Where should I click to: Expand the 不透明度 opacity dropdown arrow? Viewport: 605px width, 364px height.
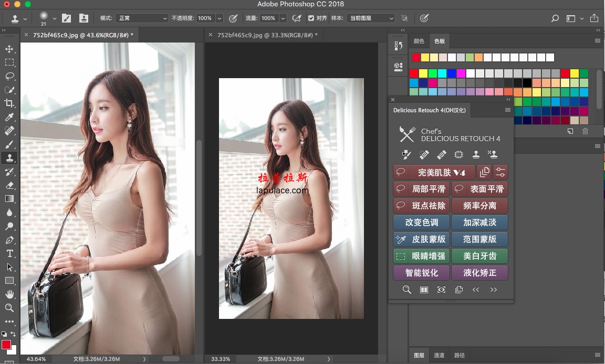pyautogui.click(x=220, y=18)
